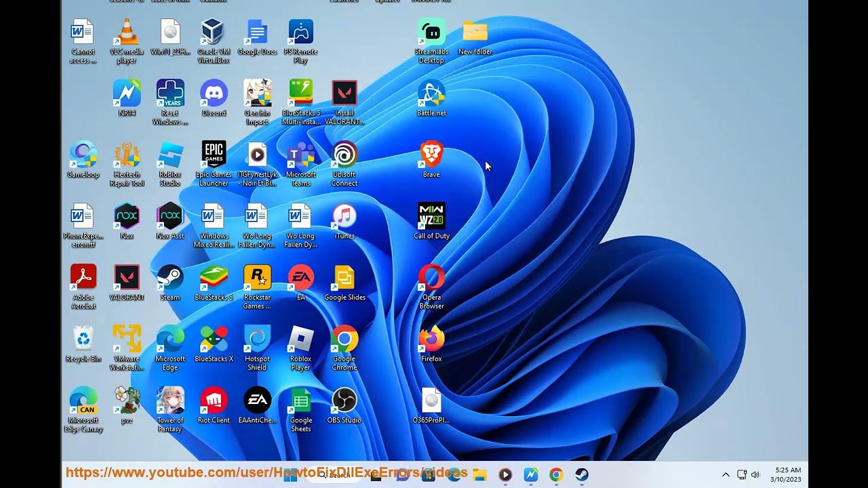This screenshot has width=868, height=488.
Task: Select the OBS Studio desktop icon
Action: pos(344,406)
